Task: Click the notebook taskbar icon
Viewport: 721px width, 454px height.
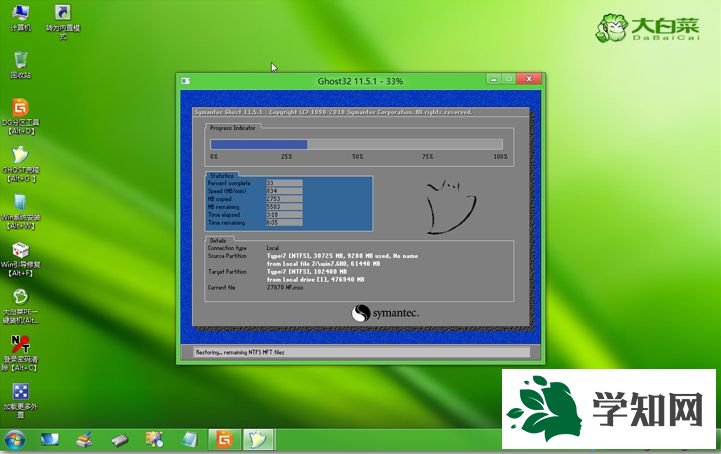Action: point(189,440)
